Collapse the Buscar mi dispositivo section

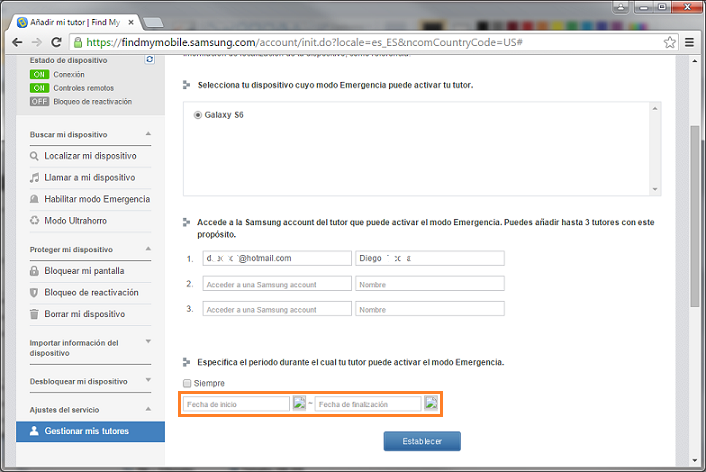tap(148, 134)
